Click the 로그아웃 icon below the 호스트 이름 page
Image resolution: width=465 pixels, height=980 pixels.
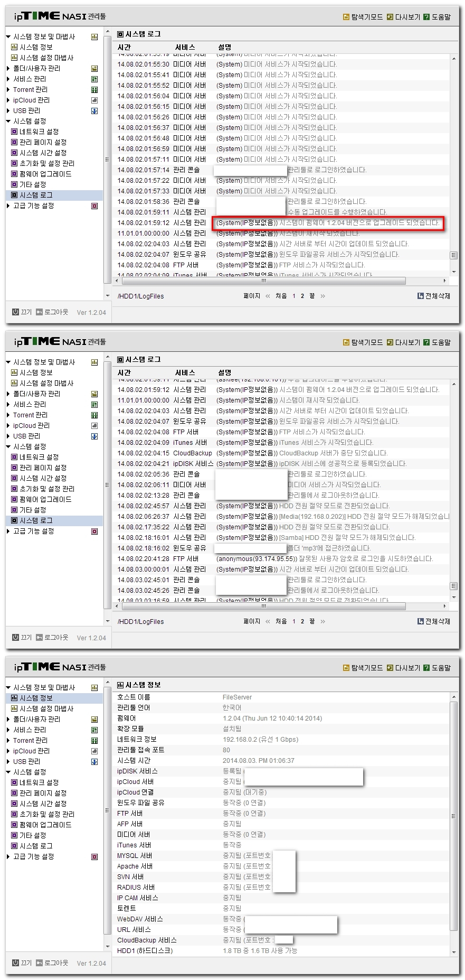coord(39,963)
